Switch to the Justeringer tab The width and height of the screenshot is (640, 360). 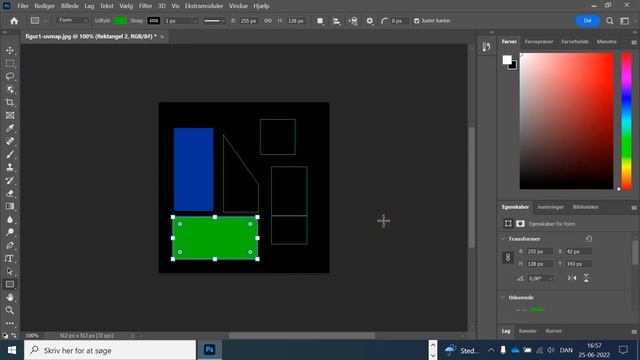(x=550, y=207)
